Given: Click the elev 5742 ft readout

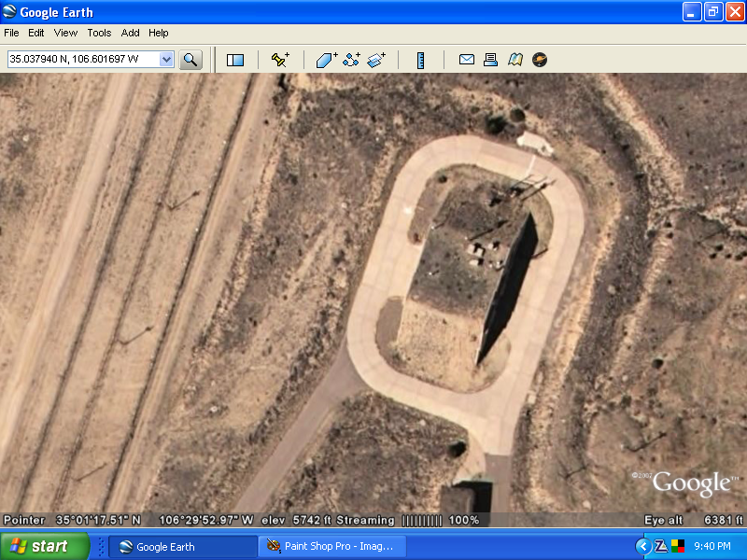Looking at the screenshot, I should (x=296, y=520).
